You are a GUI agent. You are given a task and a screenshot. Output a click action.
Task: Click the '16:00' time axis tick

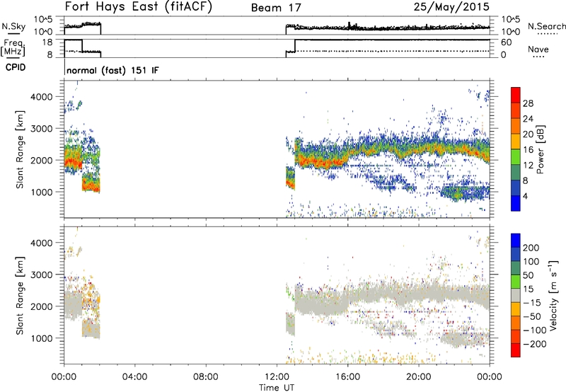(347, 377)
